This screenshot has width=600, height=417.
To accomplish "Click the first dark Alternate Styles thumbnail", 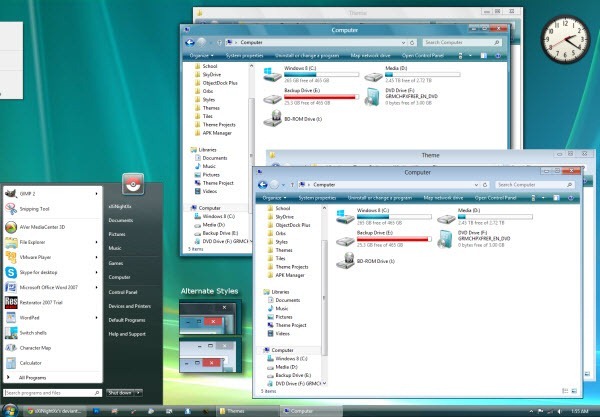I will pyautogui.click(x=210, y=318).
